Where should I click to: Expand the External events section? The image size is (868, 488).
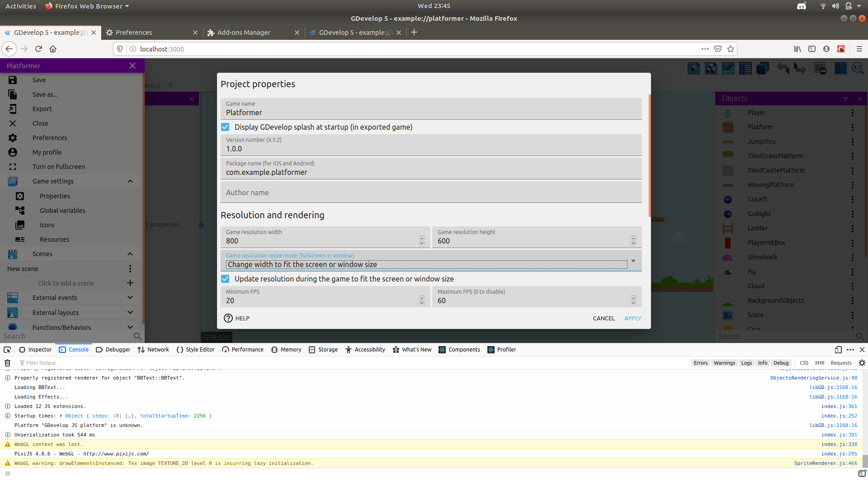(x=130, y=298)
